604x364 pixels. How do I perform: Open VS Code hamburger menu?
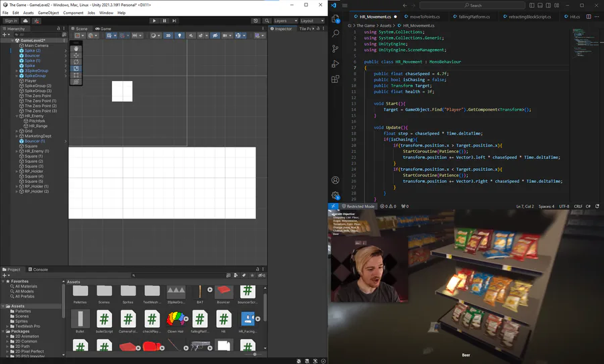[x=345, y=5]
